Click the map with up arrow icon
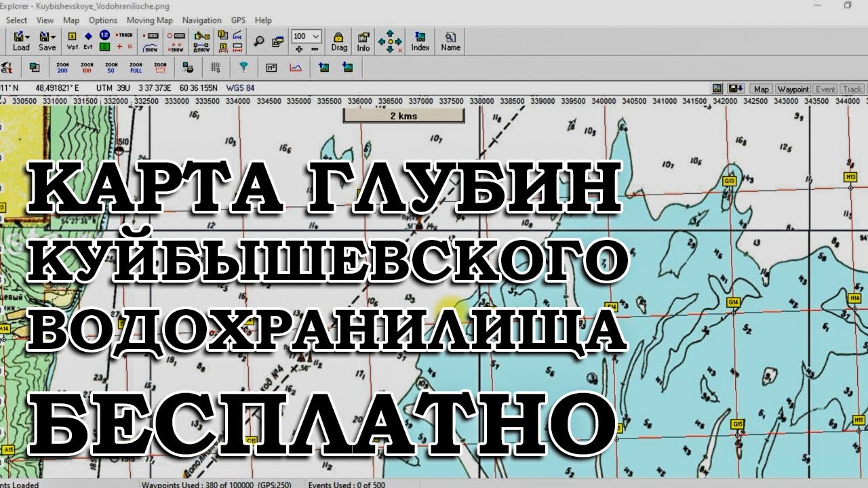The image size is (868, 488). pos(323,68)
